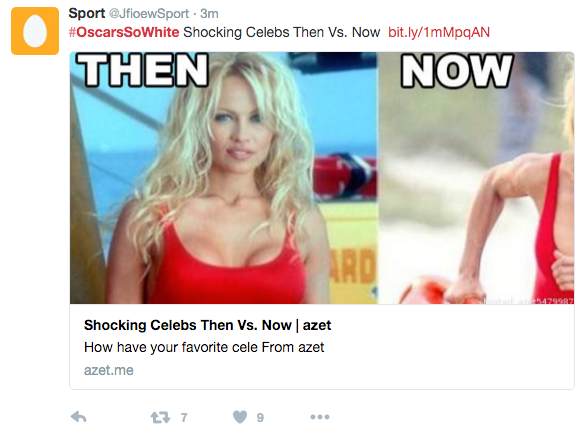The image size is (582, 431).
Task: Click the azet.me domain in card
Action: pyautogui.click(x=109, y=370)
